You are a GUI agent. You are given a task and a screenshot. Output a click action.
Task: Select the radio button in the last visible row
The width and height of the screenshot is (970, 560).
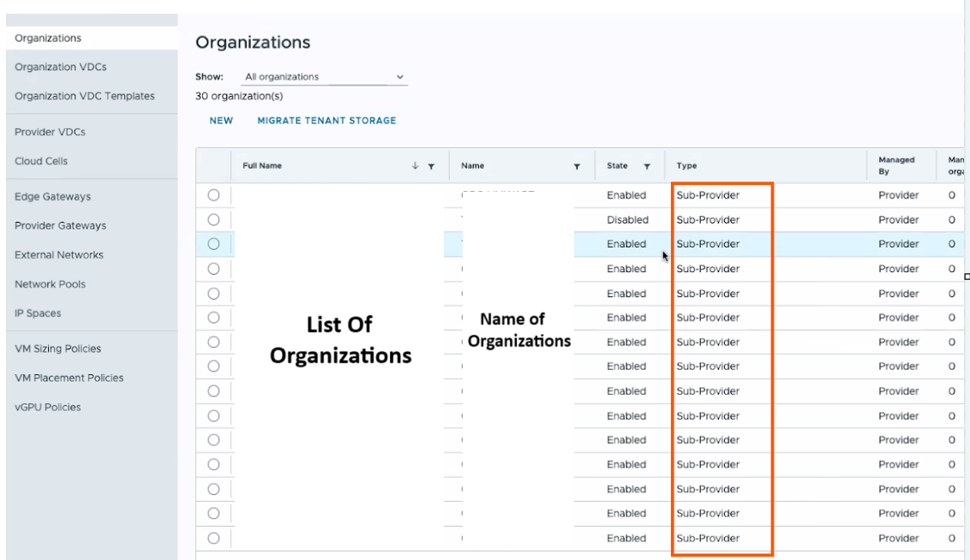[214, 539]
